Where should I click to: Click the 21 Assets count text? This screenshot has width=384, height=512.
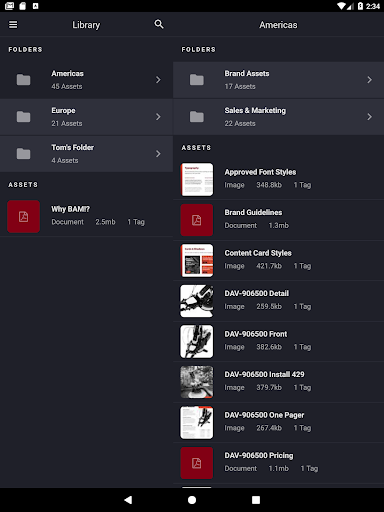click(67, 123)
